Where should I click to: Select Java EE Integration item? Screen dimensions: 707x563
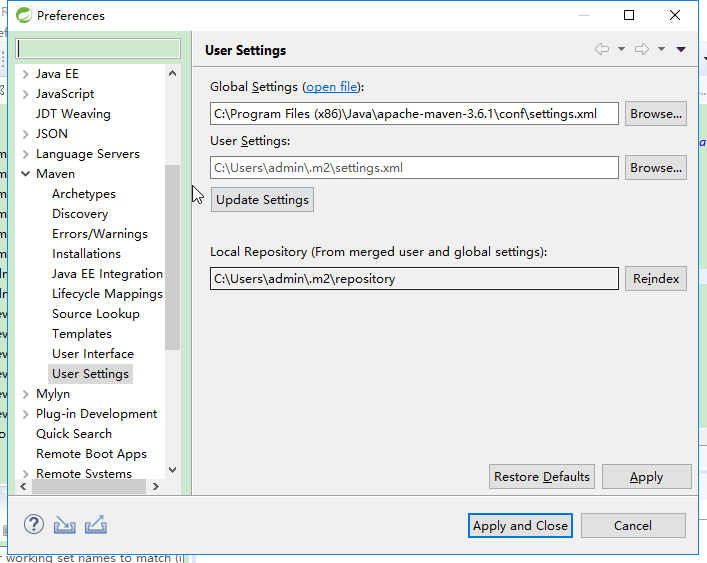pyautogui.click(x=107, y=274)
